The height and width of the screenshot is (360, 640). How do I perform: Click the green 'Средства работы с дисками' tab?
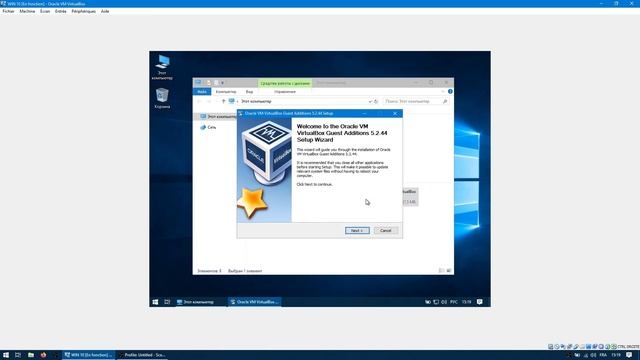click(285, 83)
